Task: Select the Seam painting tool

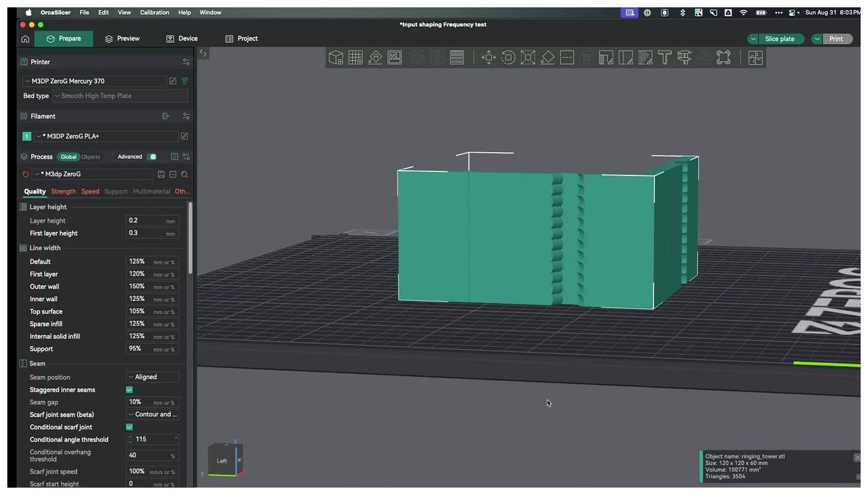Action: coord(625,57)
